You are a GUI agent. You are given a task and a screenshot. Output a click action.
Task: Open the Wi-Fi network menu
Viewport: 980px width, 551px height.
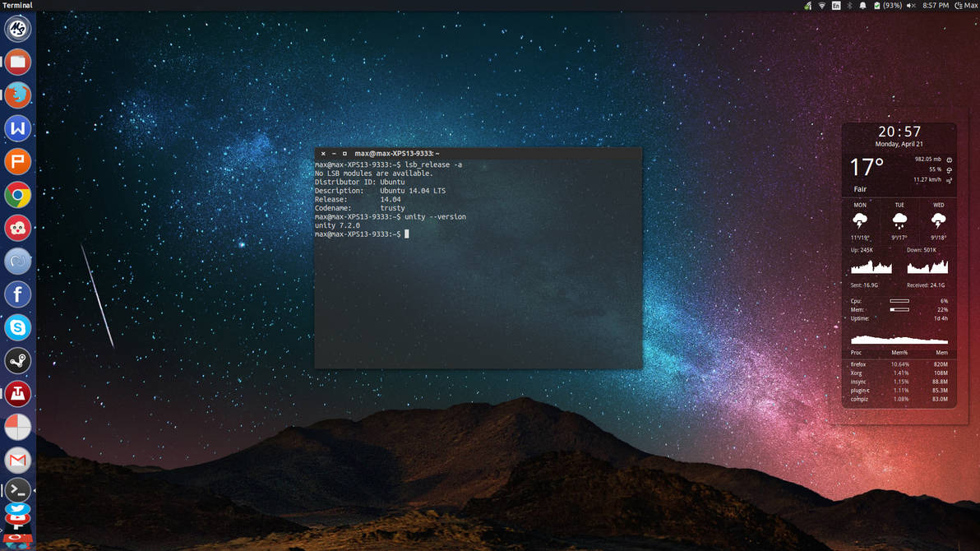(x=821, y=6)
